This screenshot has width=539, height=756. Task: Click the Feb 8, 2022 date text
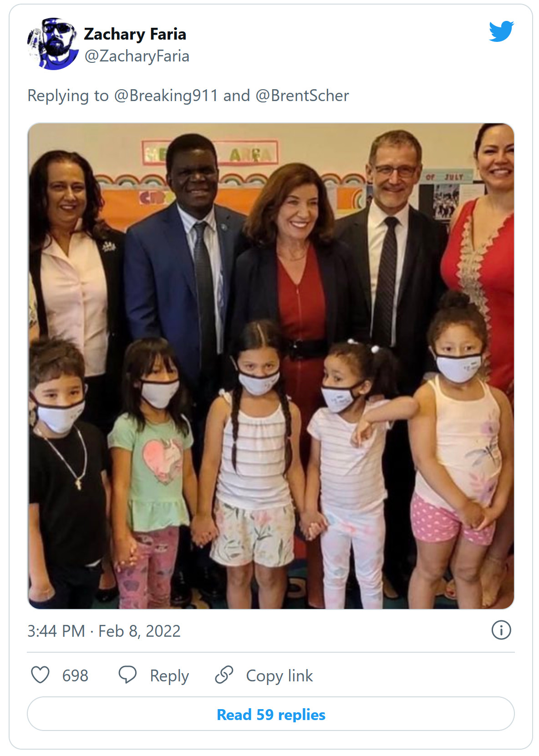click(x=139, y=631)
